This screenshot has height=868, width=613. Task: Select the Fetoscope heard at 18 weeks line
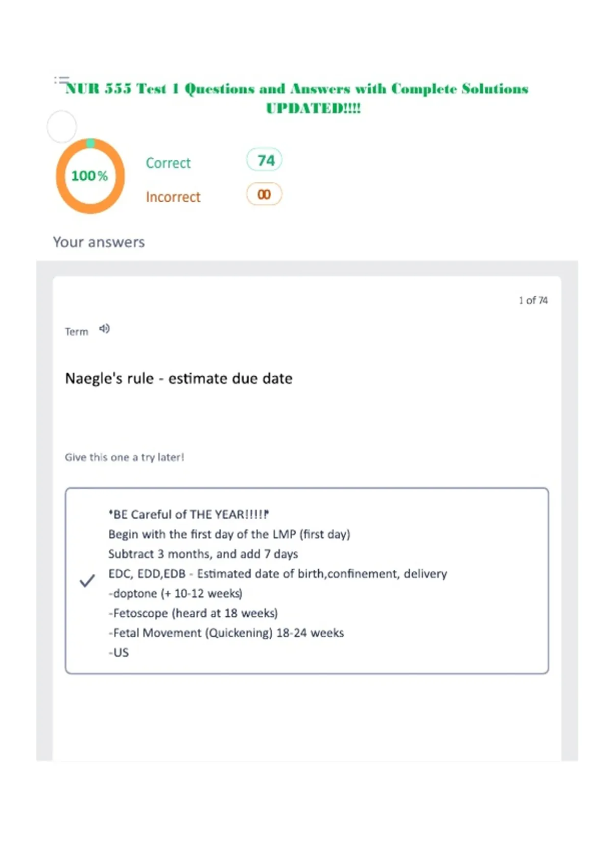tap(193, 613)
